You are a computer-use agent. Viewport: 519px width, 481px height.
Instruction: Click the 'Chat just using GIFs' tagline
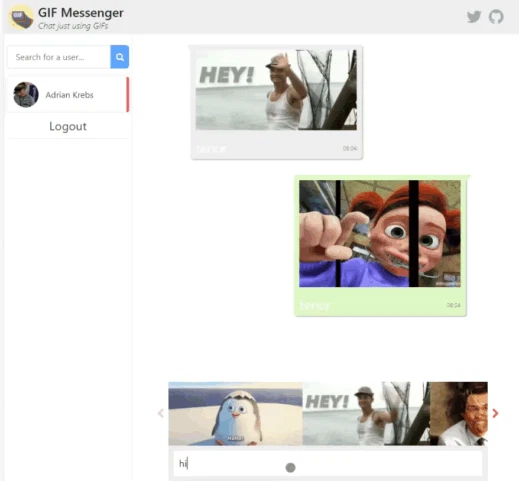73,26
